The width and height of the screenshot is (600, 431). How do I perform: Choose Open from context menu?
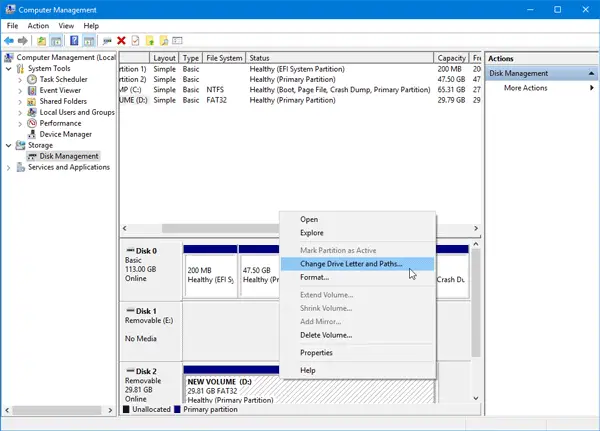point(357,219)
